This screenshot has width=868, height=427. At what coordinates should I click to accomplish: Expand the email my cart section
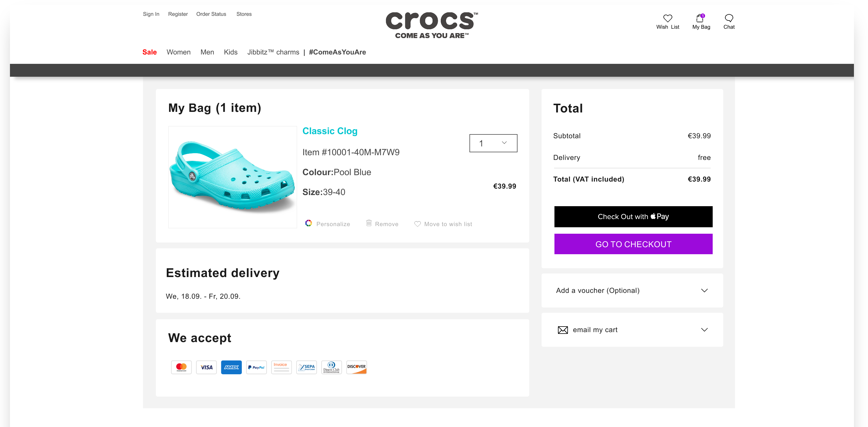633,329
